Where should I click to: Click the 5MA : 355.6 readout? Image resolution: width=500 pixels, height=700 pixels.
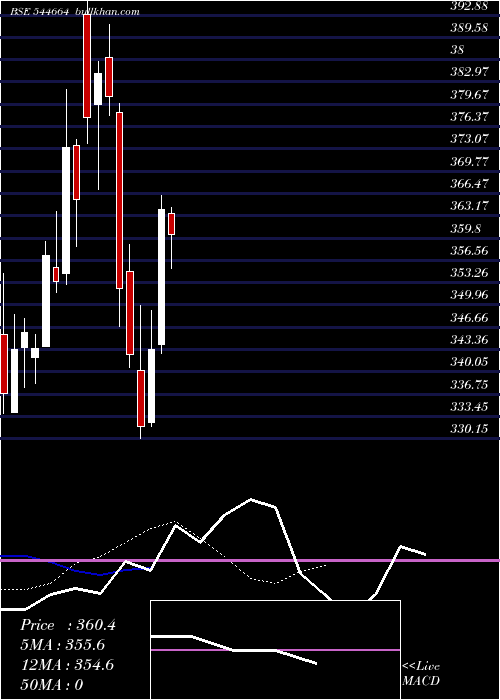(63, 645)
